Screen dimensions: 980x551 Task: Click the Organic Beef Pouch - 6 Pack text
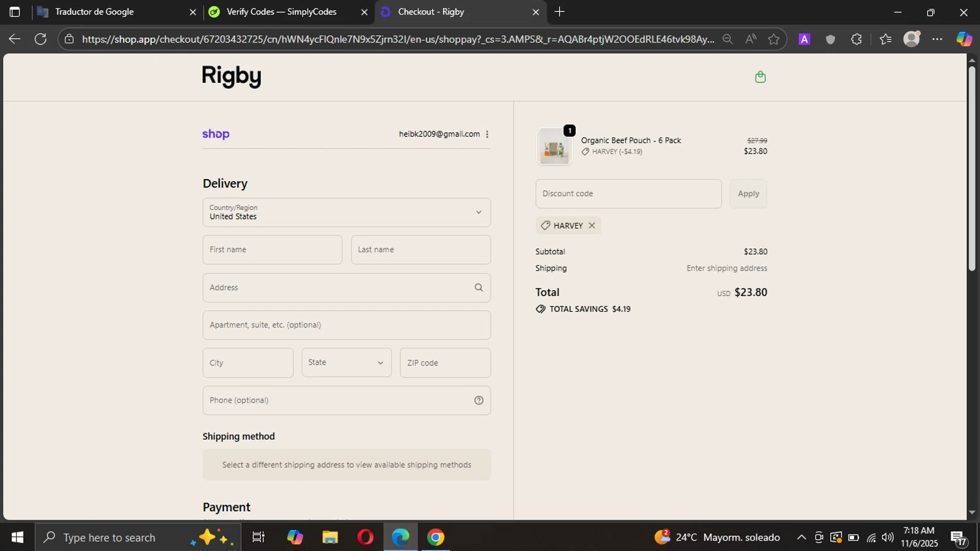(x=630, y=141)
